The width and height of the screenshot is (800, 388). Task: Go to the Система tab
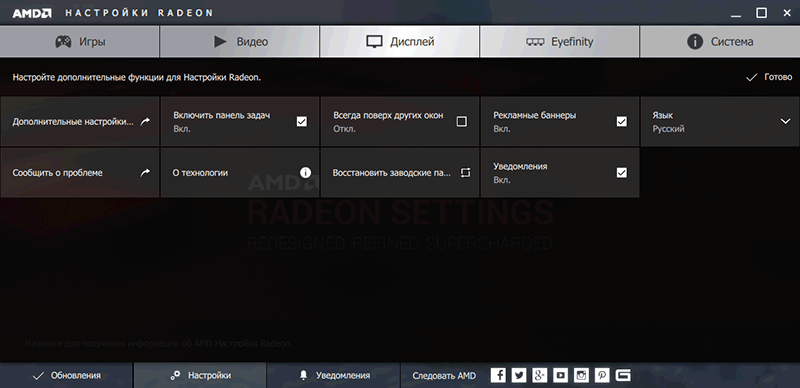tap(720, 42)
